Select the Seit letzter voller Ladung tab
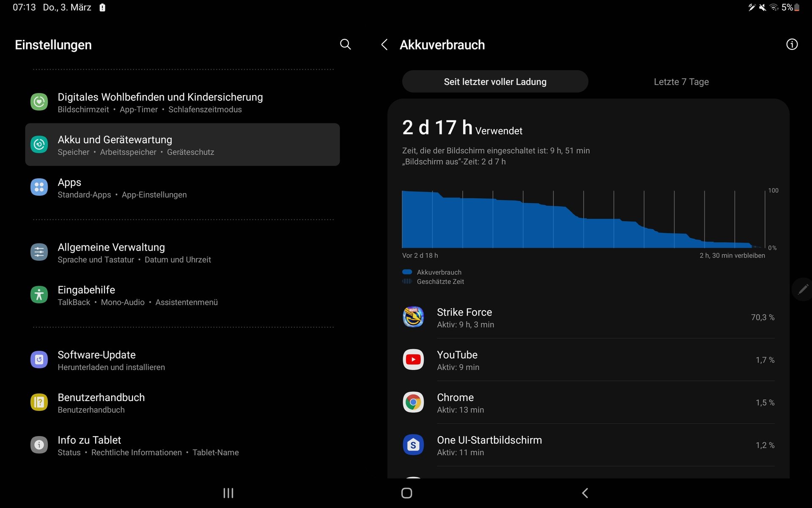The width and height of the screenshot is (812, 508). click(x=495, y=82)
